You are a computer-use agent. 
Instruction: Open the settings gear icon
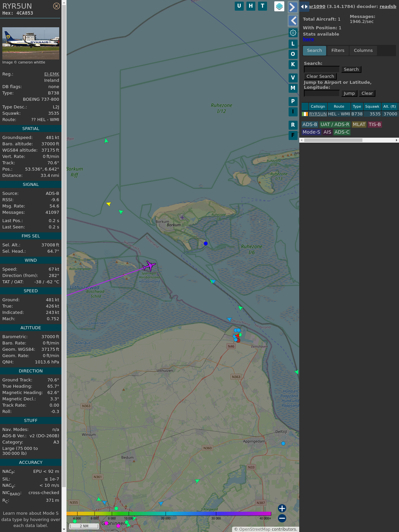(x=293, y=33)
